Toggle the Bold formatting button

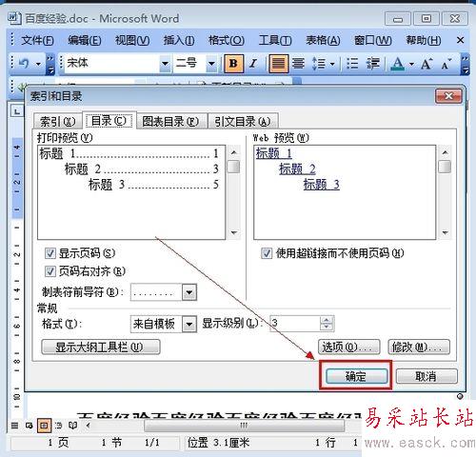coord(233,64)
